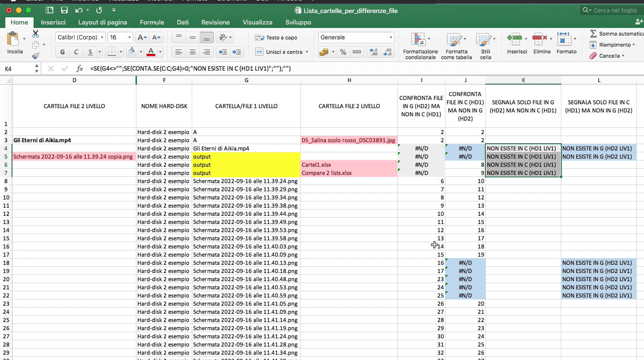Open Formatta come tabella gallery

[456, 46]
